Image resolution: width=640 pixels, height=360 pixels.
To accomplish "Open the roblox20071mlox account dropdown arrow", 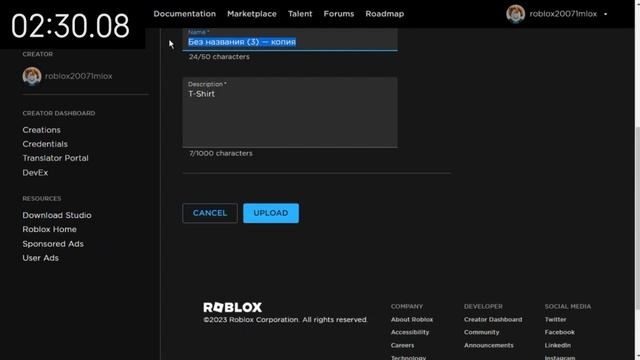I will click(606, 14).
